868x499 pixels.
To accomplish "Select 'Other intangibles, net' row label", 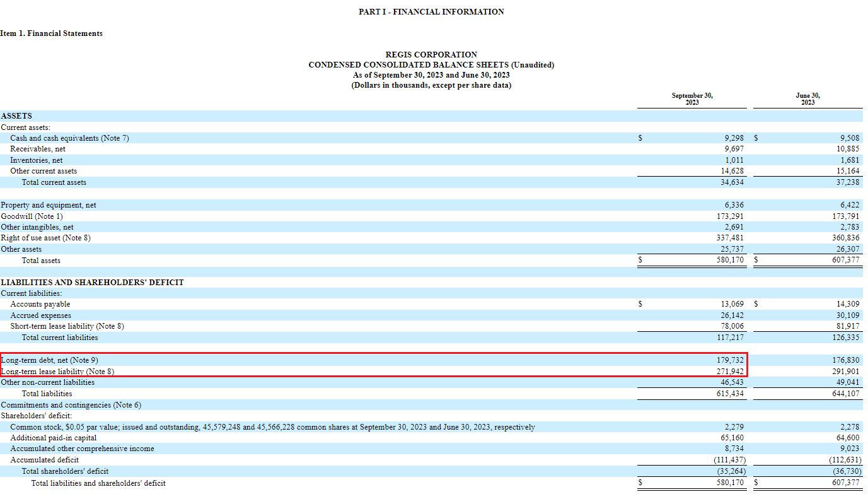I will (37, 227).
